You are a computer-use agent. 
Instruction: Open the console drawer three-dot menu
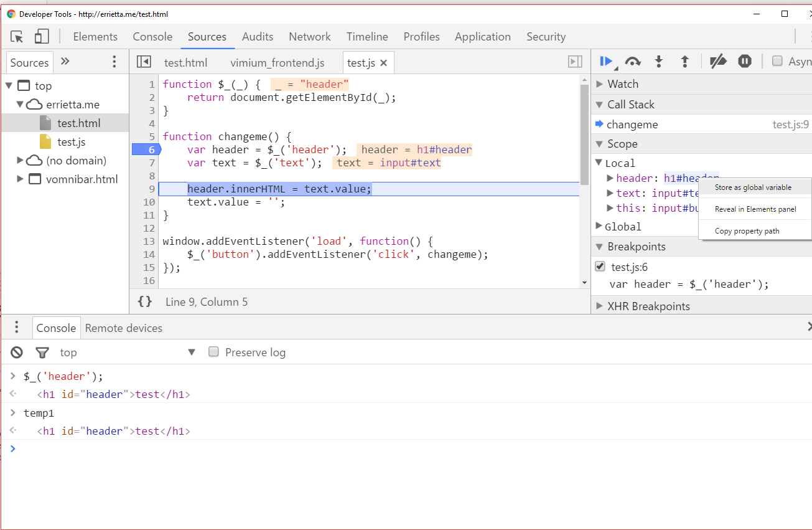(17, 328)
